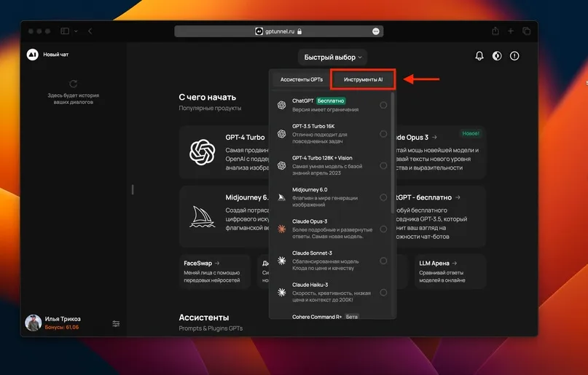
Task: Click the orange Claude Opus-3 icon
Action: click(282, 229)
